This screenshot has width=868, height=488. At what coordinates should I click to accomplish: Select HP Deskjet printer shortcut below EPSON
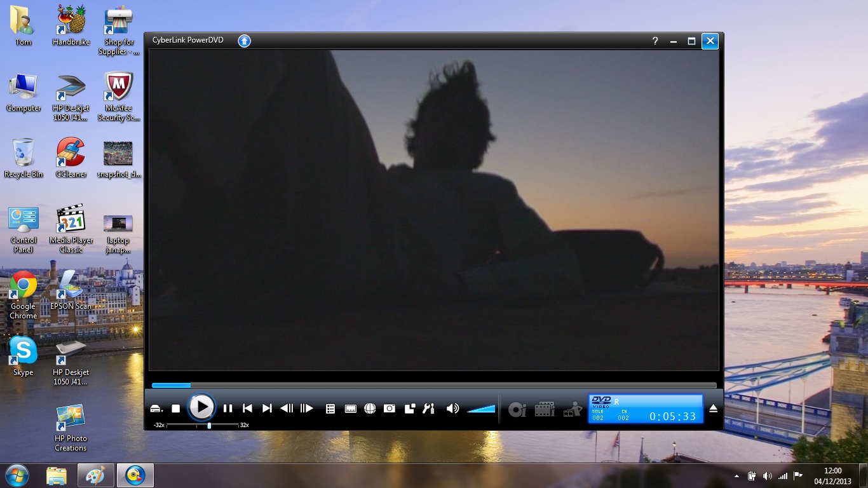tap(71, 362)
